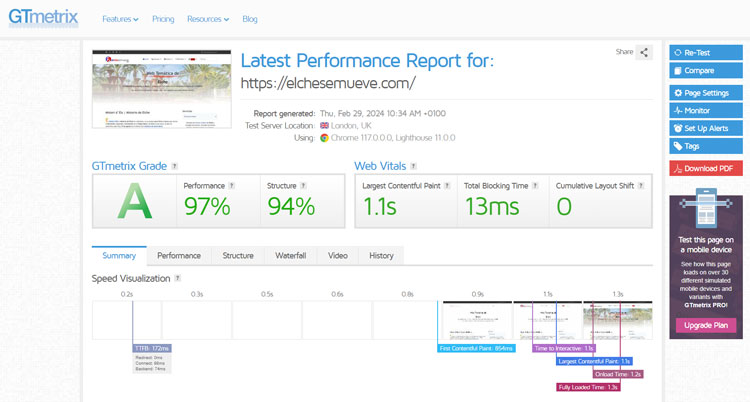This screenshot has height=402, width=750.
Task: Click the Cumulative Layout Shift help icon
Action: [641, 186]
